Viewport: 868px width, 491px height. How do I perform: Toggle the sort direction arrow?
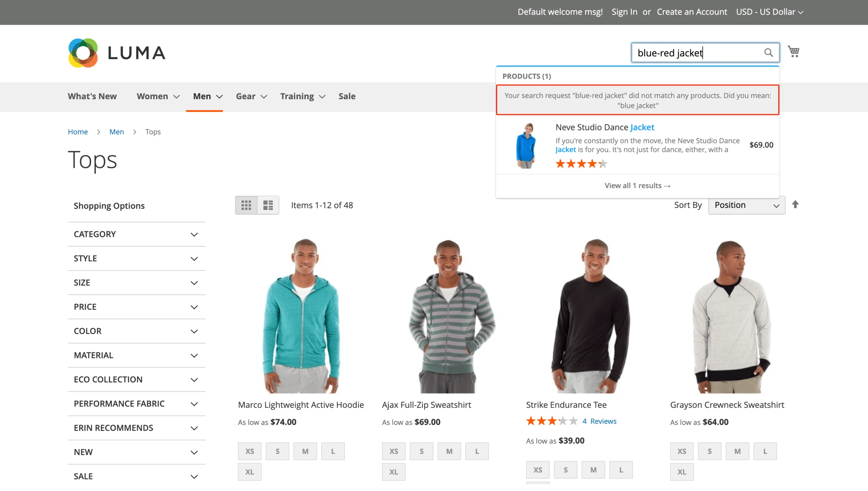(796, 204)
